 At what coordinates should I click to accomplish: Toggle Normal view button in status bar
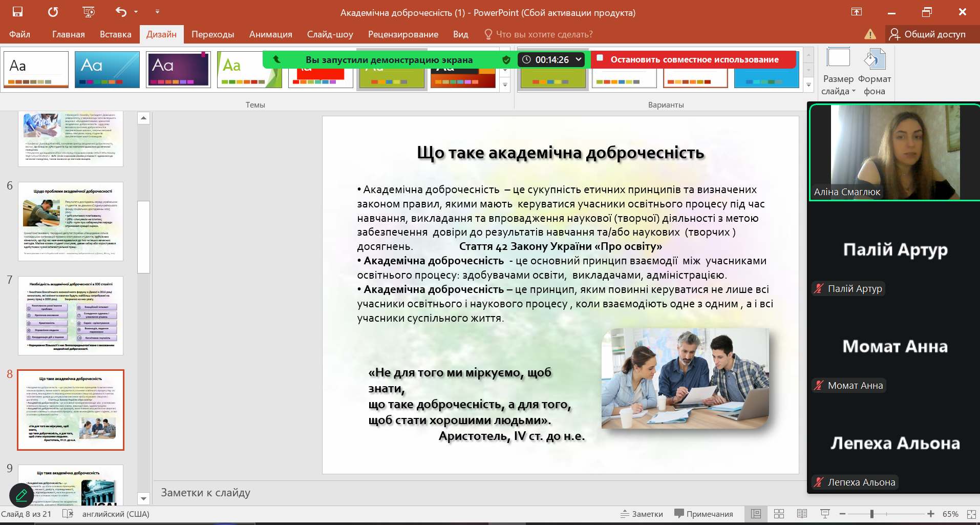pos(756,514)
